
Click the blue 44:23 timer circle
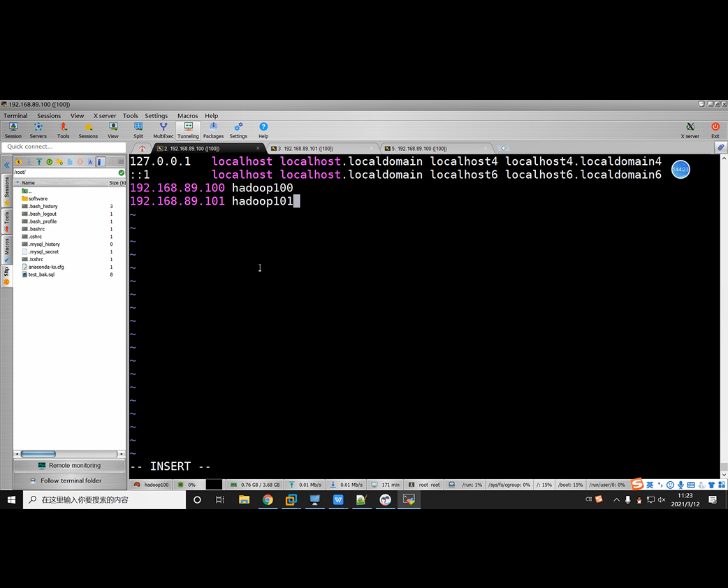tap(680, 170)
